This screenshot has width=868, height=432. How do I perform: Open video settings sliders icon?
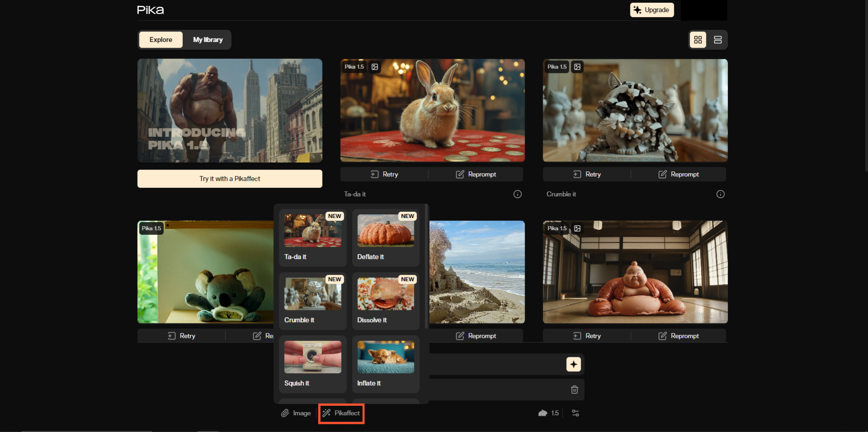[x=575, y=413]
